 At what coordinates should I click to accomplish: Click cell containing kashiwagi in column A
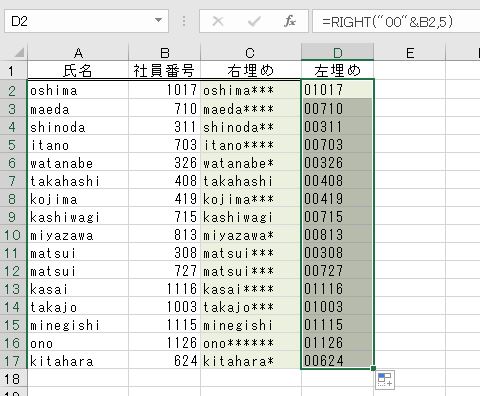pos(78,217)
